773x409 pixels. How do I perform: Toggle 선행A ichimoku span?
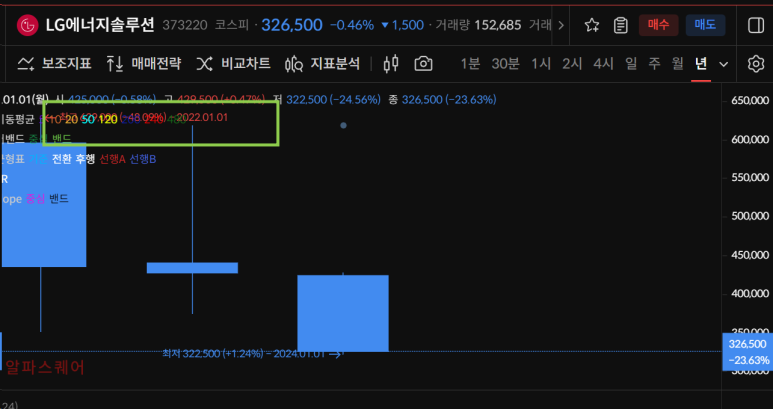(112, 159)
